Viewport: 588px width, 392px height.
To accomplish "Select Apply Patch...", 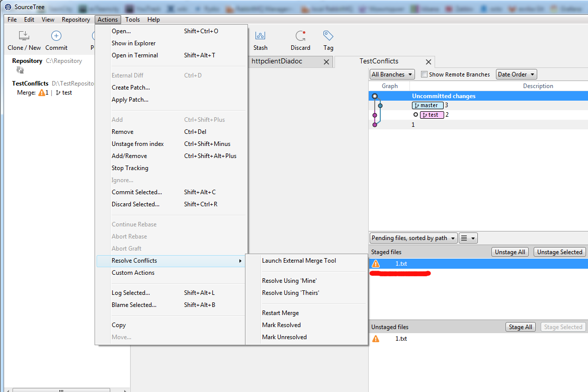I will tap(172, 100).
